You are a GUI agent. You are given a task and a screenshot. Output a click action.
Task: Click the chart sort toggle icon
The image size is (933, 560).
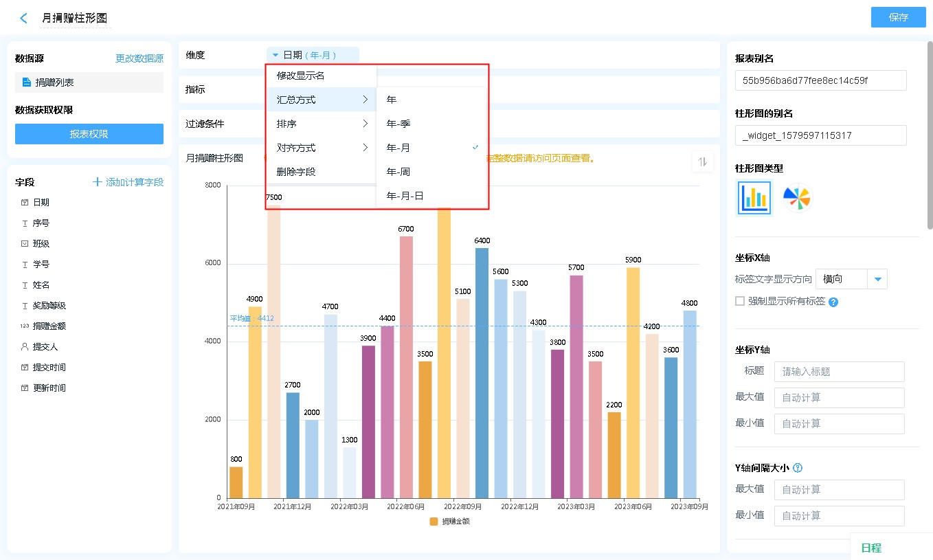tap(702, 162)
